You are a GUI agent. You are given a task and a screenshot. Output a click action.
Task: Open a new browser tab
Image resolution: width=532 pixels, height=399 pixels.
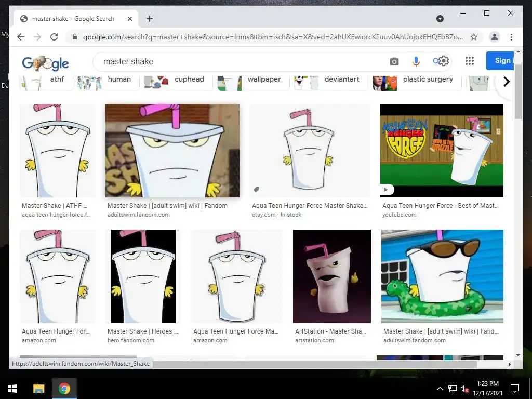pyautogui.click(x=150, y=19)
